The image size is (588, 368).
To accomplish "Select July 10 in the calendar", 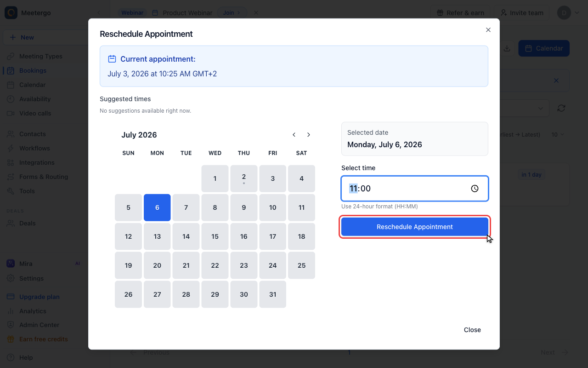I will coord(273,207).
